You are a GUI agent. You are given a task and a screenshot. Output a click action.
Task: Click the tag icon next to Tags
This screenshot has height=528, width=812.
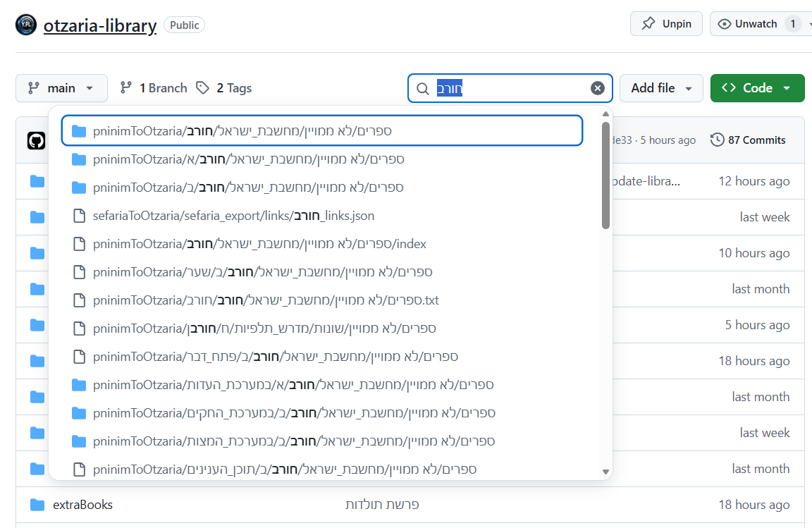pos(203,88)
